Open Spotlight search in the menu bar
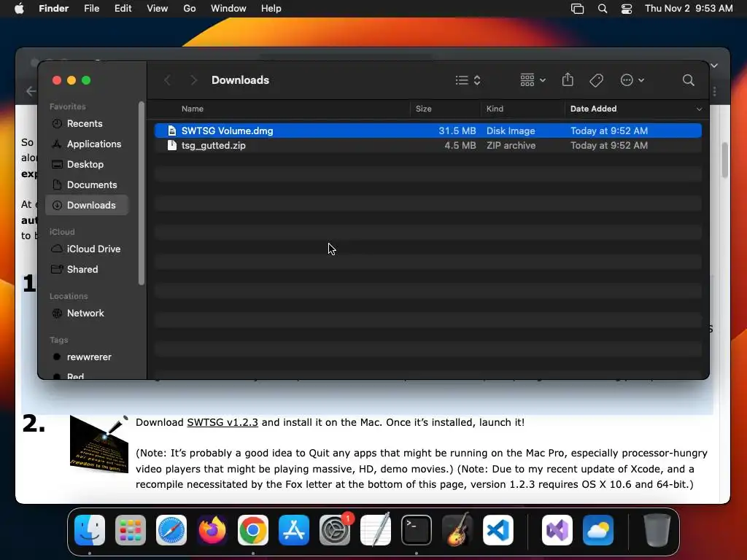This screenshot has width=747, height=560. point(602,9)
